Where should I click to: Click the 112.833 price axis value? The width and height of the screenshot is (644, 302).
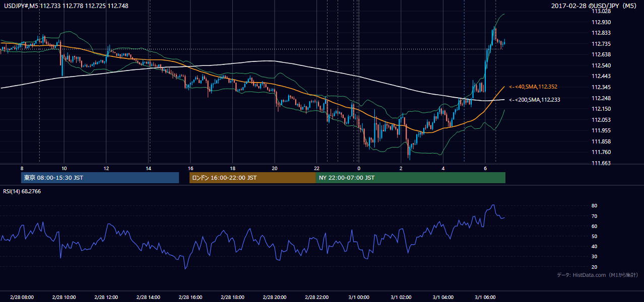(x=601, y=33)
